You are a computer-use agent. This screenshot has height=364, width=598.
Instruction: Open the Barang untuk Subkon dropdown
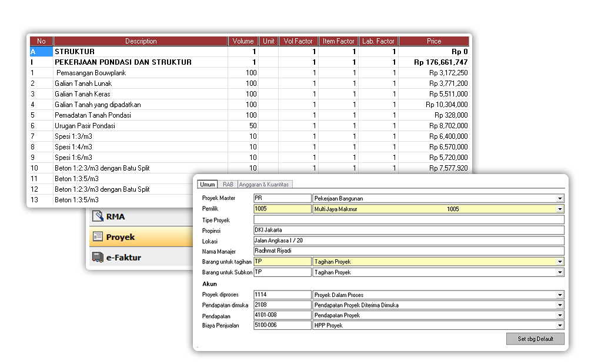coord(559,272)
